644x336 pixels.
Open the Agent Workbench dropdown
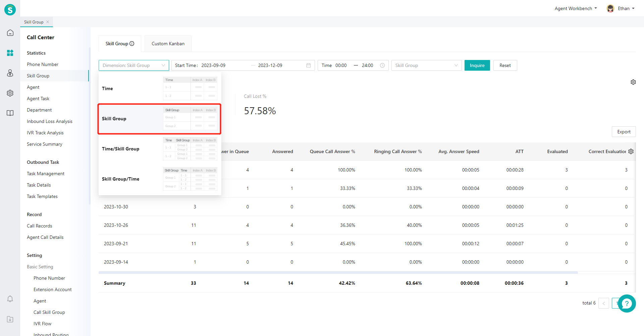[576, 8]
